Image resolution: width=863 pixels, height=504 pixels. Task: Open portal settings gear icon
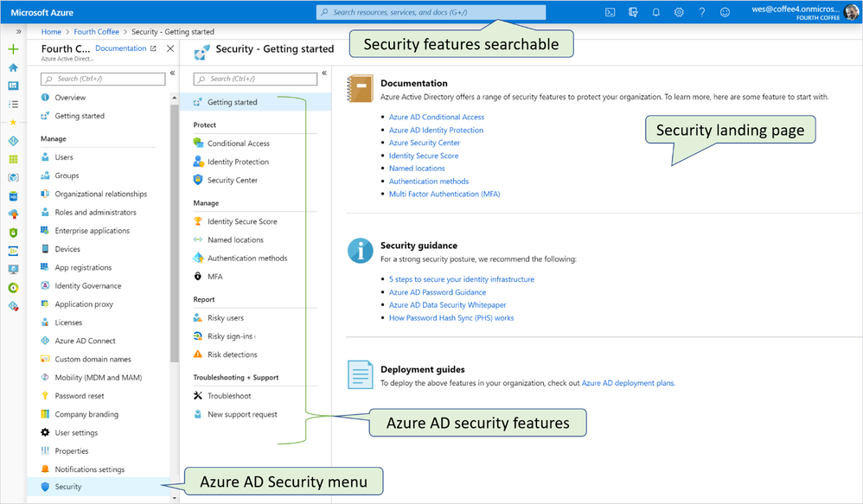pos(679,12)
